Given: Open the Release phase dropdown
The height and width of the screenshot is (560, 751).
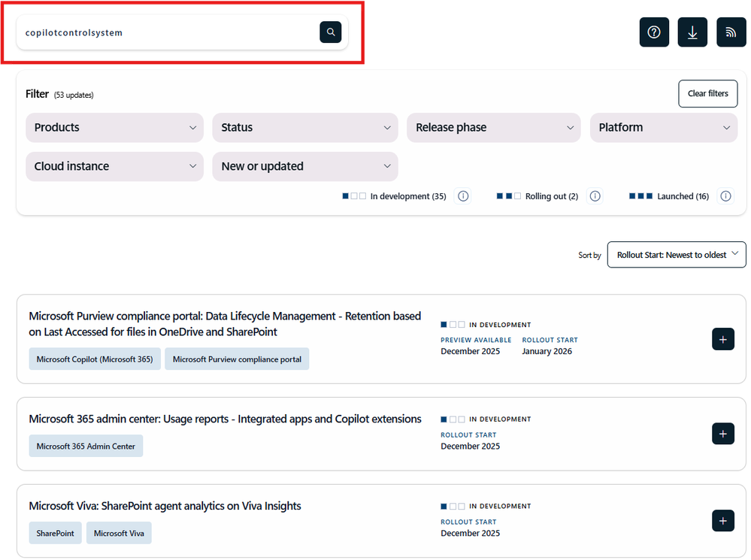Looking at the screenshot, I should point(493,127).
